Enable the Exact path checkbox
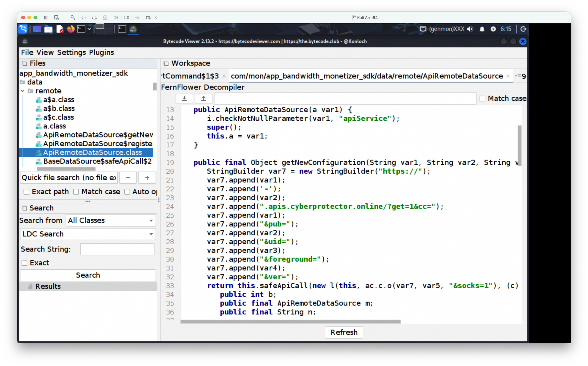The height and width of the screenshot is (366, 588). [x=26, y=192]
